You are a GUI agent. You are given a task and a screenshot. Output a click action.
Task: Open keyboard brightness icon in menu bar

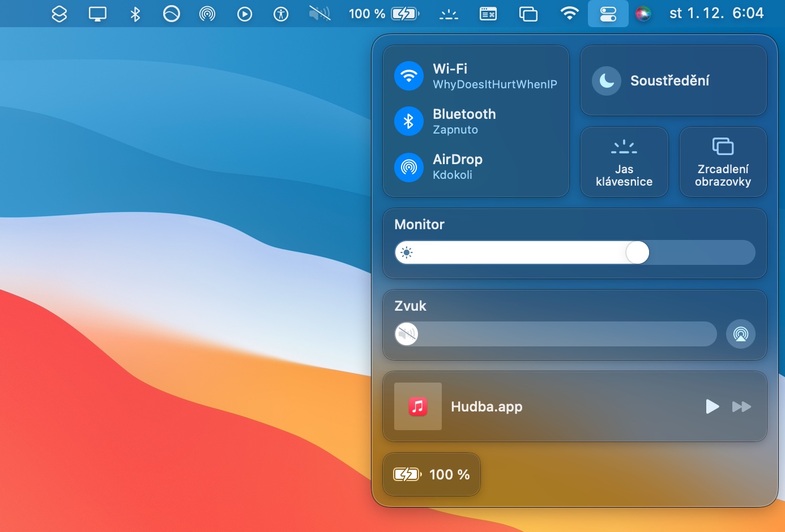[449, 14]
